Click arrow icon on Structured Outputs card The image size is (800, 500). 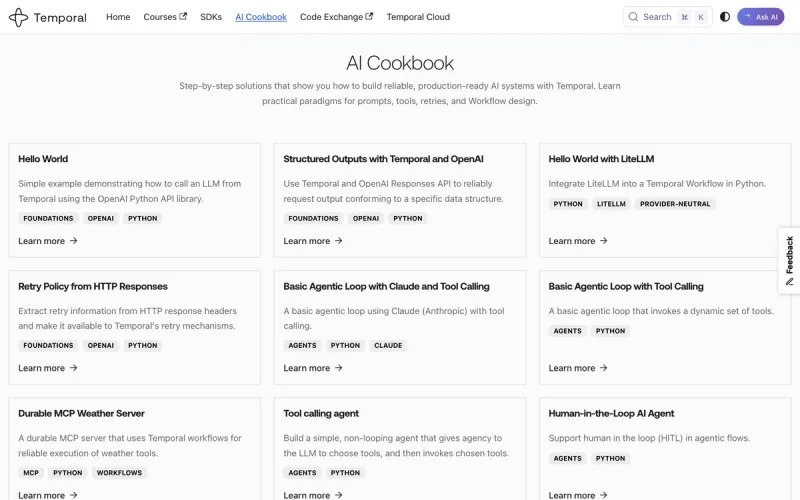[x=339, y=240]
